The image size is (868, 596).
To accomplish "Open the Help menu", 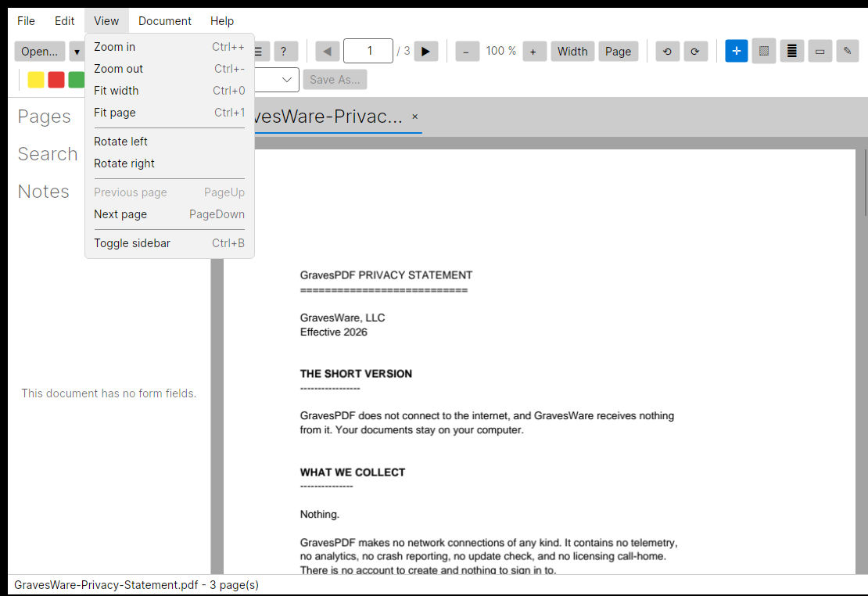I will tap(222, 21).
